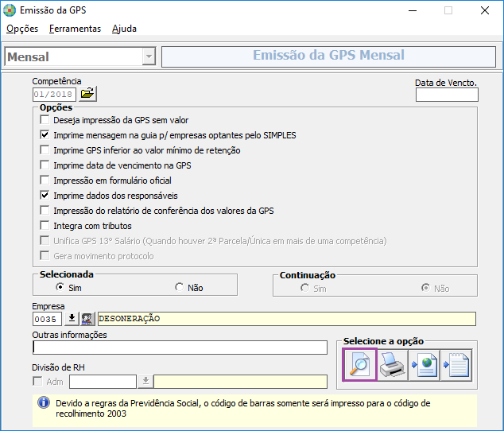Click the Divisão de RH code field
The height and width of the screenshot is (431, 504).
[x=103, y=382]
